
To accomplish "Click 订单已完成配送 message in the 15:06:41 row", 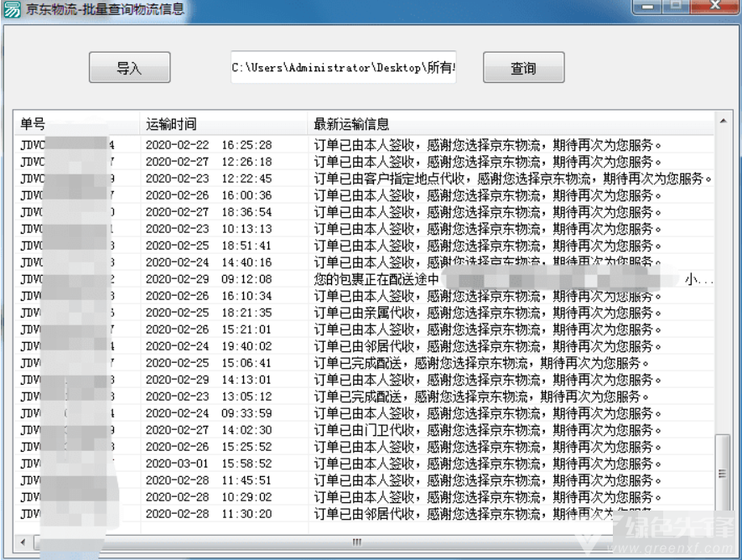I will [x=481, y=363].
